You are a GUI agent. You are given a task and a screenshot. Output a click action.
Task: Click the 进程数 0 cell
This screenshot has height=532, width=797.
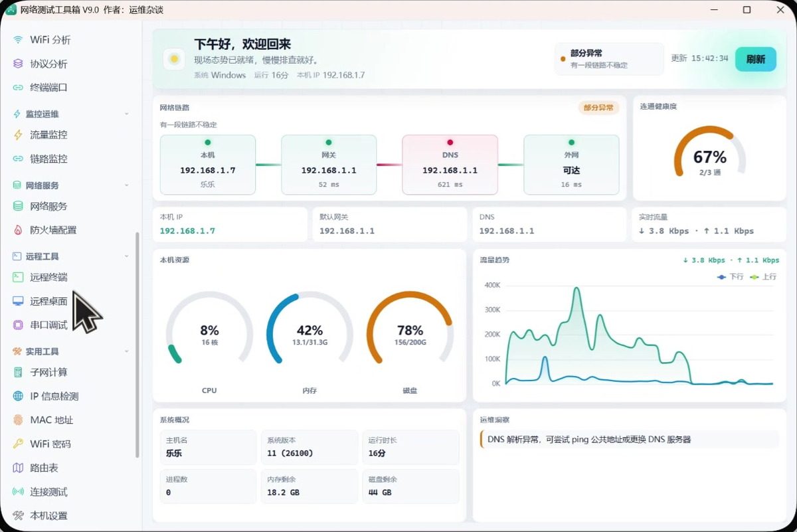[x=208, y=486]
